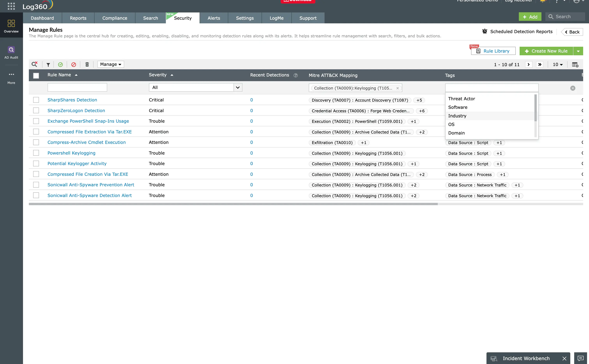The height and width of the screenshot is (364, 589).
Task: Select the SharpShares Detection checkbox
Action: pos(36,100)
